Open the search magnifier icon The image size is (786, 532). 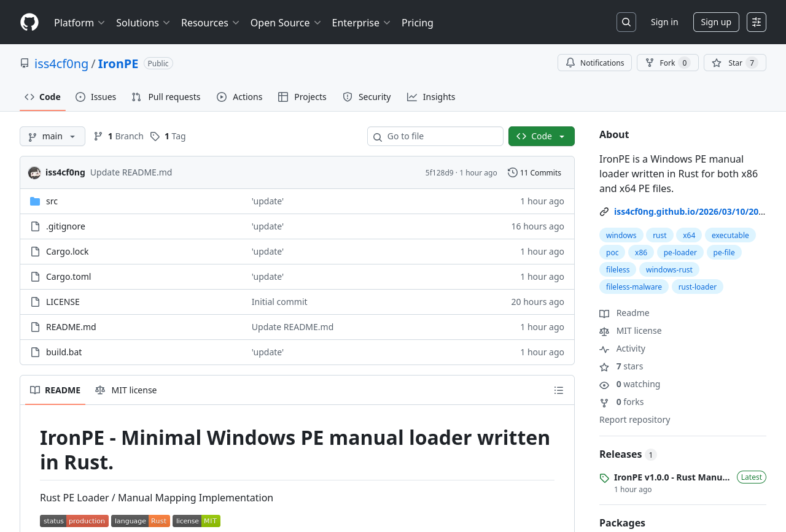(x=626, y=22)
